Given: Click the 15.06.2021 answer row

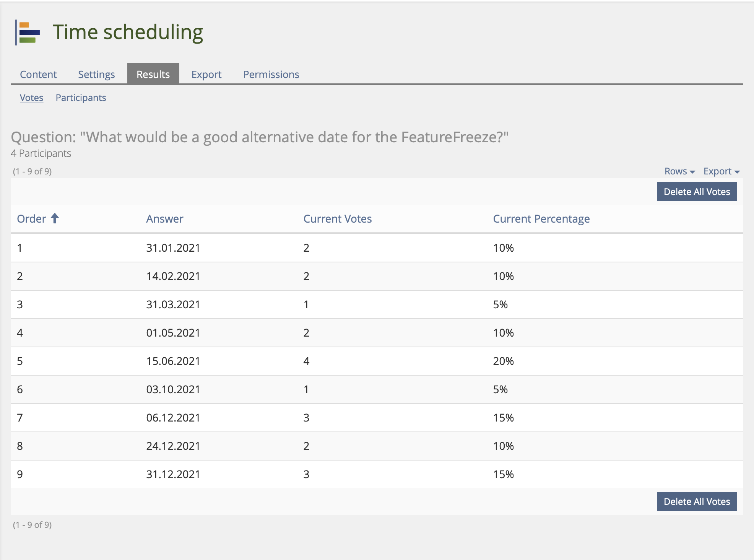Looking at the screenshot, I should pos(173,361).
